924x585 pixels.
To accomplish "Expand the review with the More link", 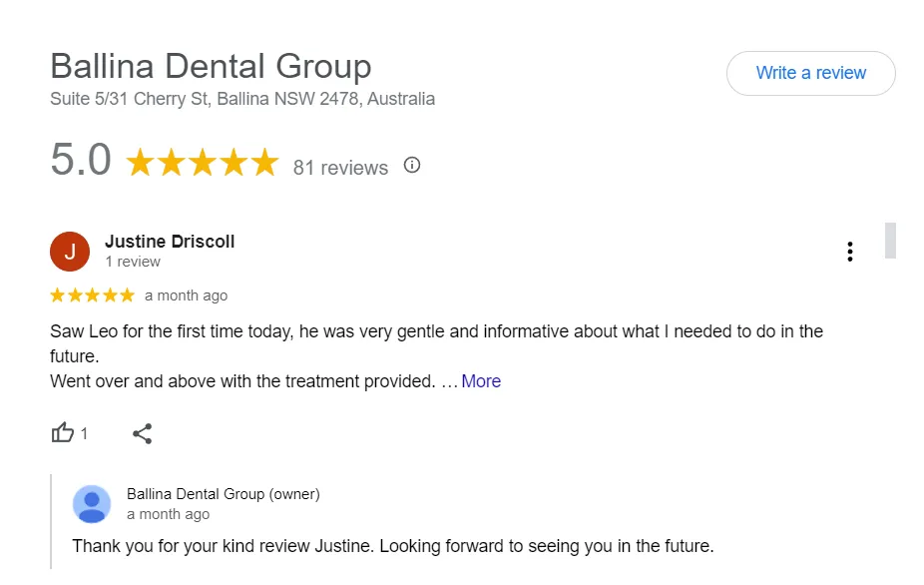I will [x=481, y=381].
